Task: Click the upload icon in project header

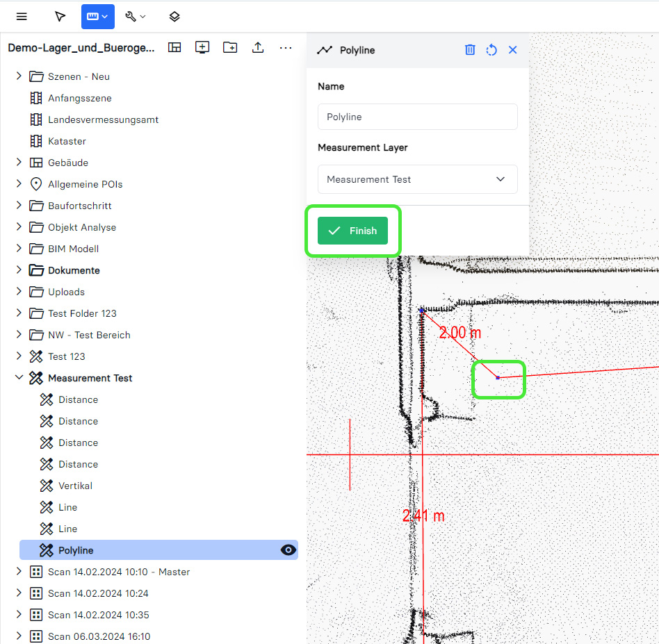Action: coord(258,47)
